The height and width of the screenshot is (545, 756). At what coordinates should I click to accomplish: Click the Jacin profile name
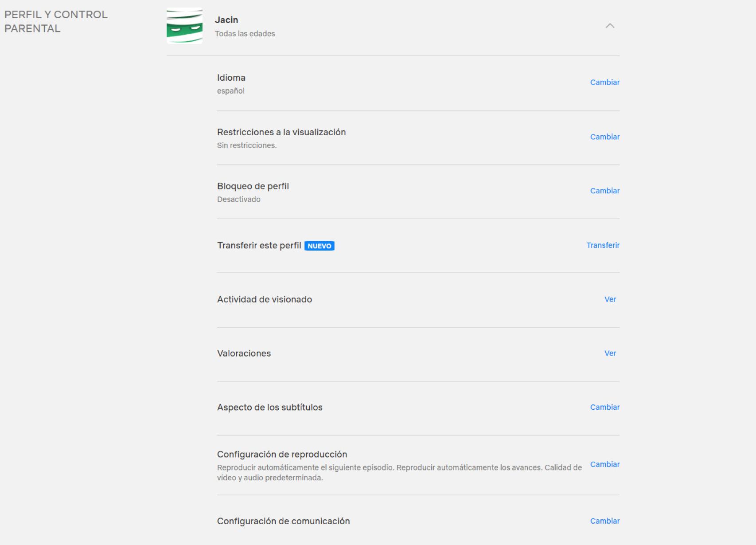(x=226, y=20)
